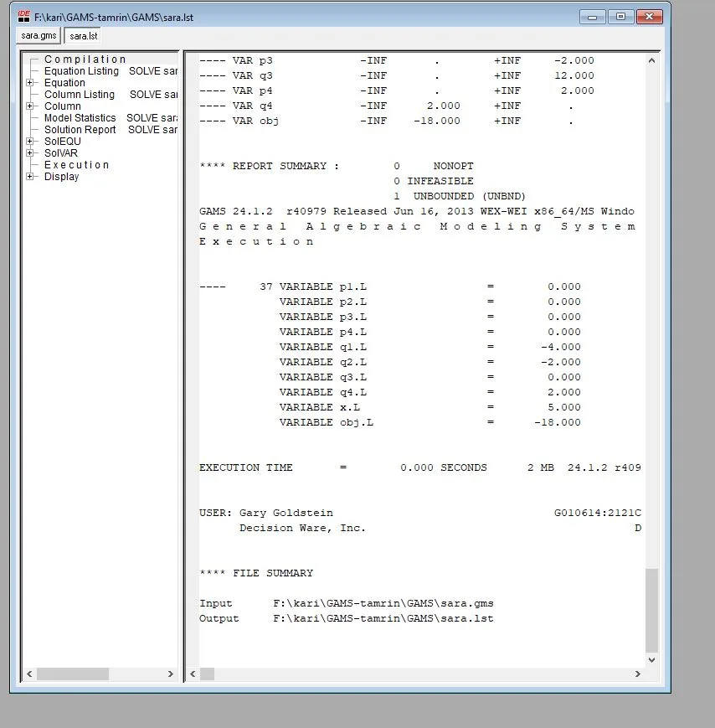This screenshot has height=728, width=715.
Task: Click the GAMS IDE icon in title bar
Action: pyautogui.click(x=24, y=17)
